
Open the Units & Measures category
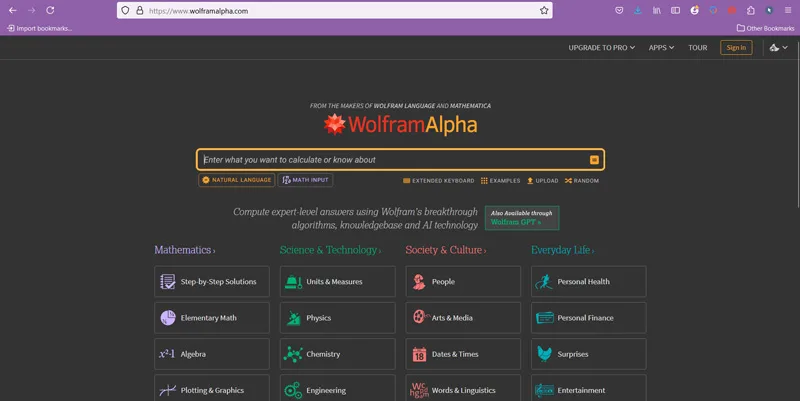pyautogui.click(x=337, y=282)
